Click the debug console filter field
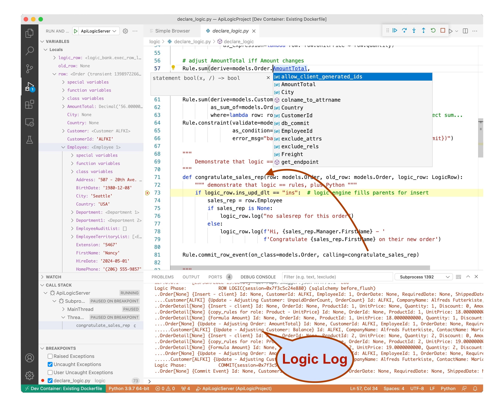Viewport: 504px width, 420px height. 337,277
